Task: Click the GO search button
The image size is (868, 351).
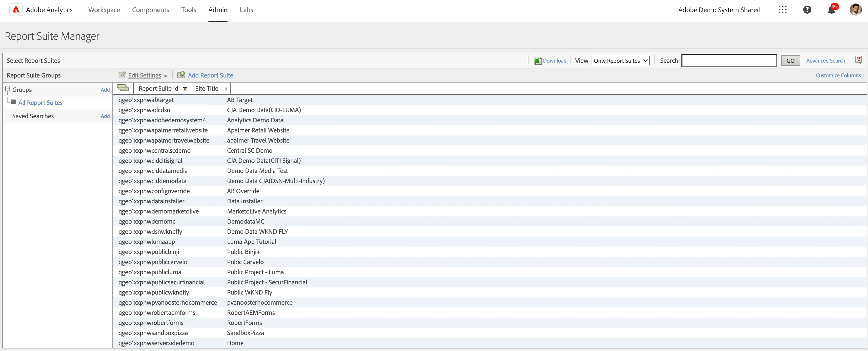Action: pyautogui.click(x=790, y=61)
